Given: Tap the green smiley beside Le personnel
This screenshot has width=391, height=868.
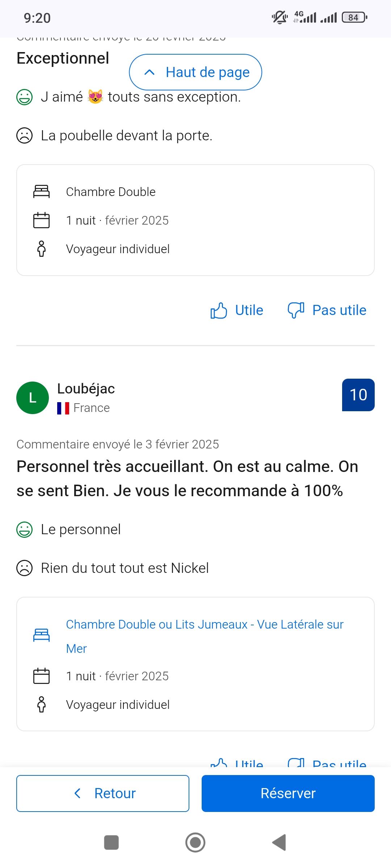Looking at the screenshot, I should coord(25,530).
